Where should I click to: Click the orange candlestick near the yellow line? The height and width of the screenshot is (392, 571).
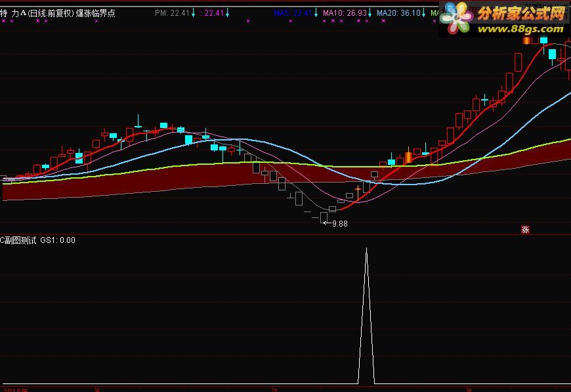(x=409, y=156)
